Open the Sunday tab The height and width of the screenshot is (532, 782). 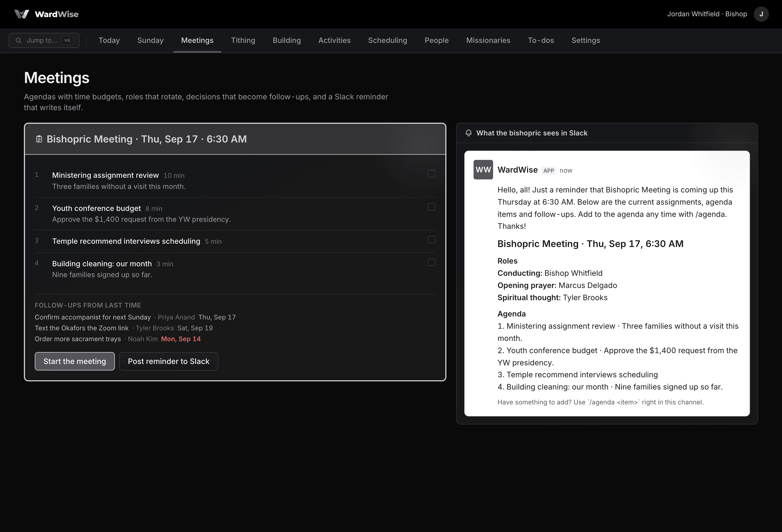point(150,40)
